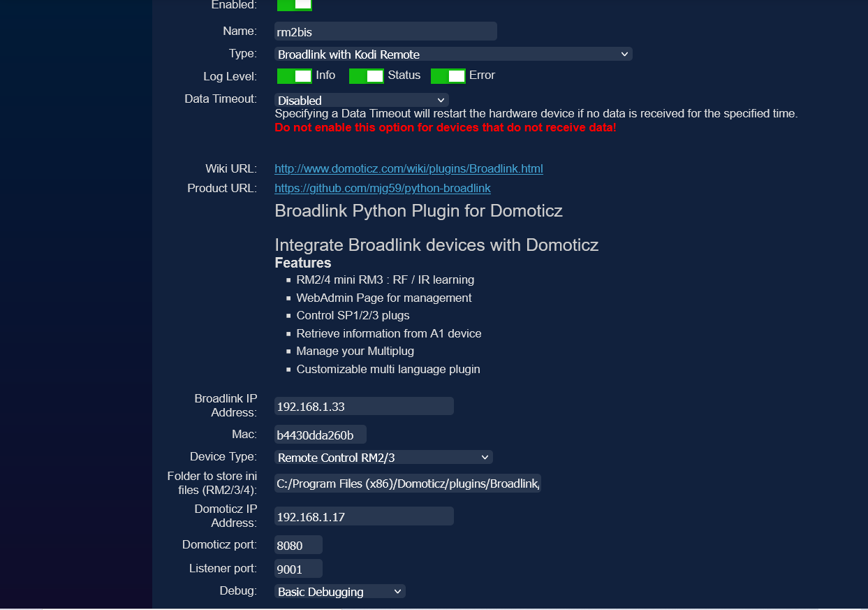Click the feature "RM2/4 mini RM3 : RF / IR learning"
Image resolution: width=868 pixels, height=610 pixels.
(385, 279)
